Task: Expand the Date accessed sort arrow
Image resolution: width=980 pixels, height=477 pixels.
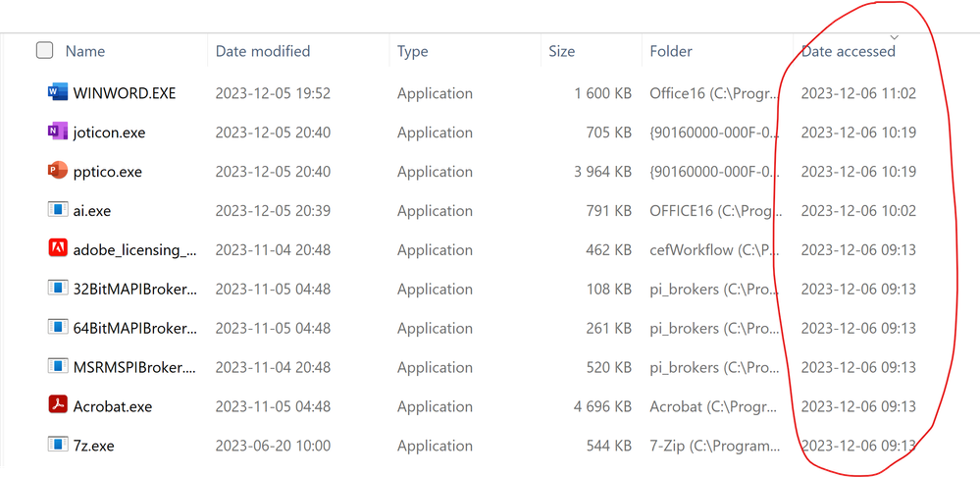Action: coord(894,36)
